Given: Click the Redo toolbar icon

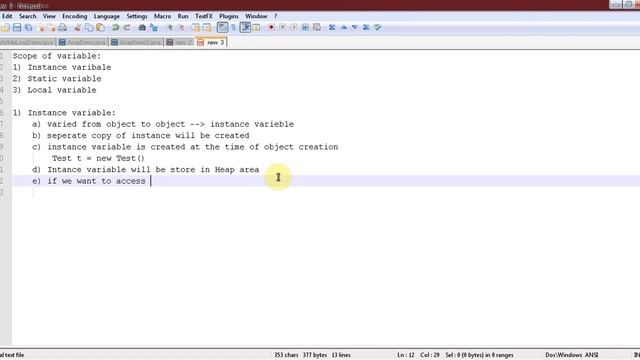Looking at the screenshot, I should [x=127, y=27].
